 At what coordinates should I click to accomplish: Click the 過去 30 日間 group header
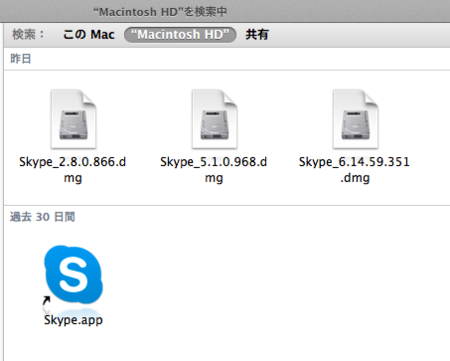tap(42, 217)
